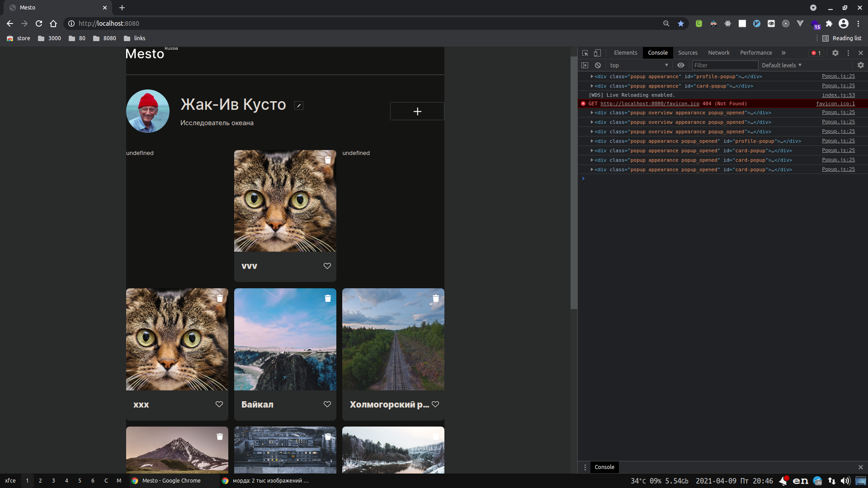
Task: Switch to the Elements tab
Action: 626,53
